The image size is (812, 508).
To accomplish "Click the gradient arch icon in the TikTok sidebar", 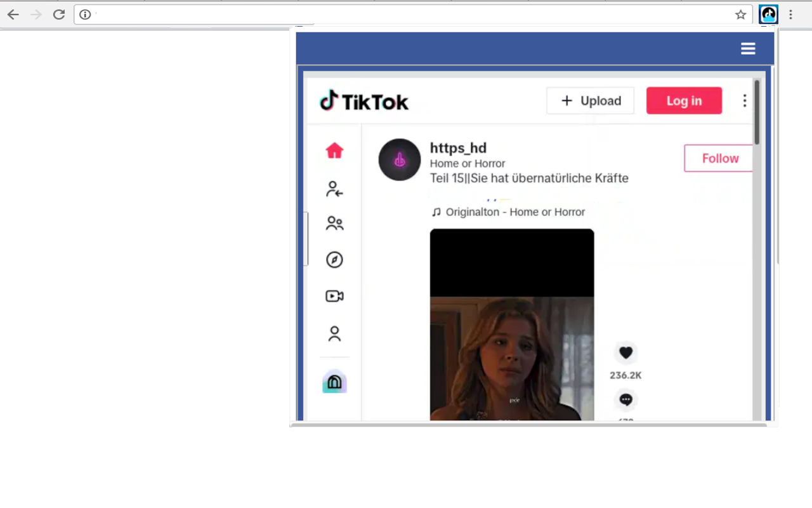I will 334,382.
